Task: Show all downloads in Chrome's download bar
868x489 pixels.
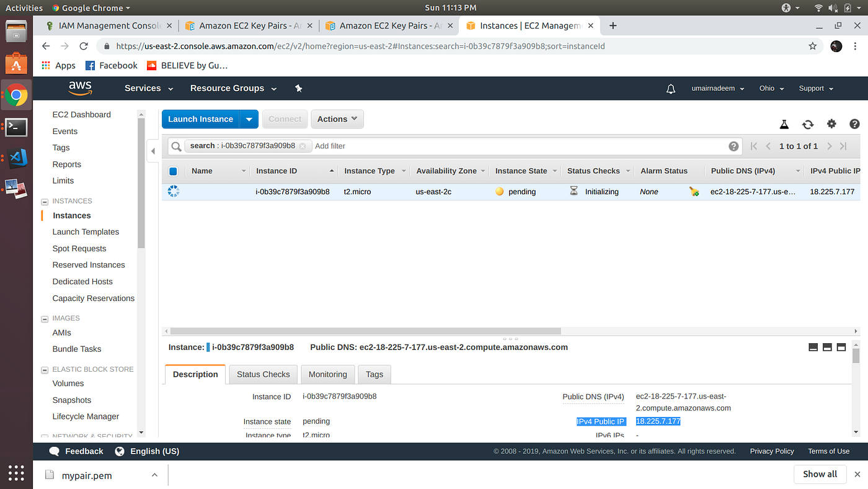Action: [x=820, y=473]
